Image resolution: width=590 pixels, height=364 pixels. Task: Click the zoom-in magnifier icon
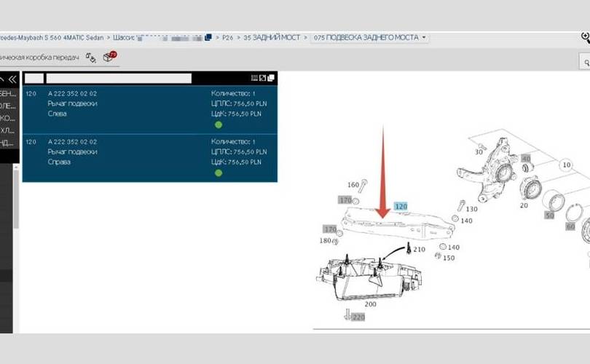coord(585,37)
